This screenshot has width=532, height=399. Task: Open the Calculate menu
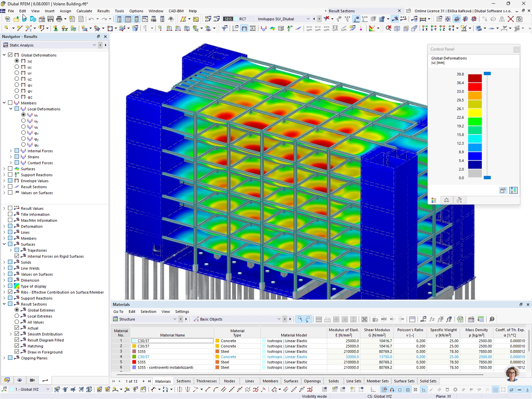(84, 11)
